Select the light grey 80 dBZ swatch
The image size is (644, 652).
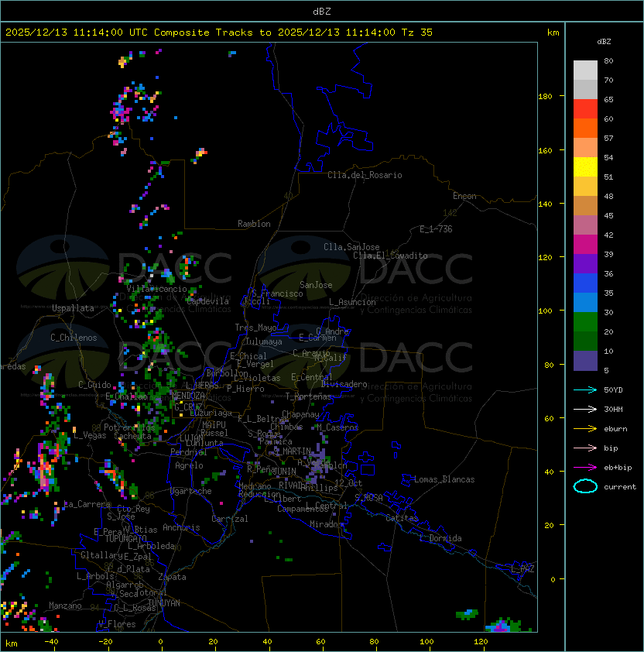pos(585,70)
